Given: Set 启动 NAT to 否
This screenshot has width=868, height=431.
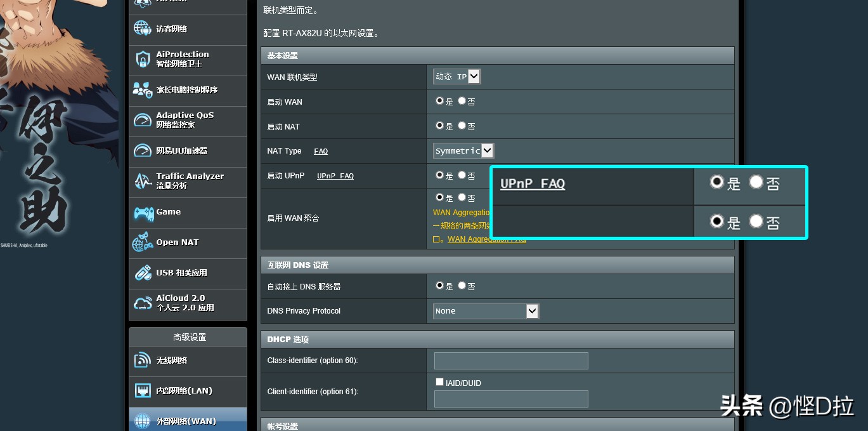Looking at the screenshot, I should [x=462, y=126].
